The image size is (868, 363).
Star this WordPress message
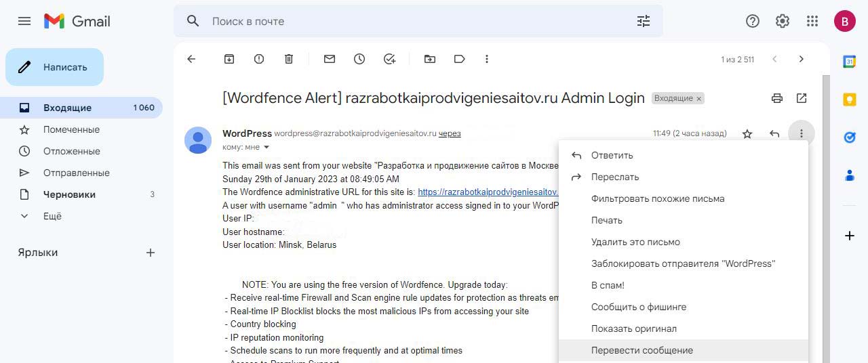tap(747, 134)
